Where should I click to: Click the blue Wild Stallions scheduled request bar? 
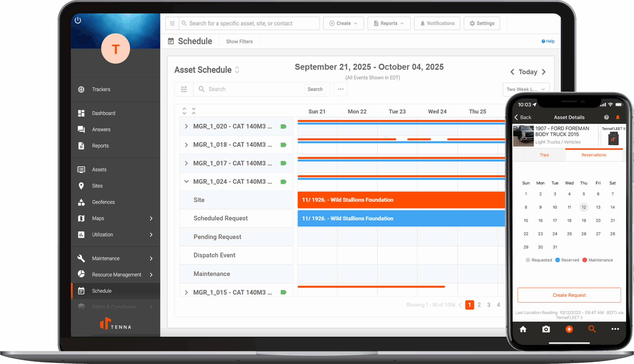point(401,218)
